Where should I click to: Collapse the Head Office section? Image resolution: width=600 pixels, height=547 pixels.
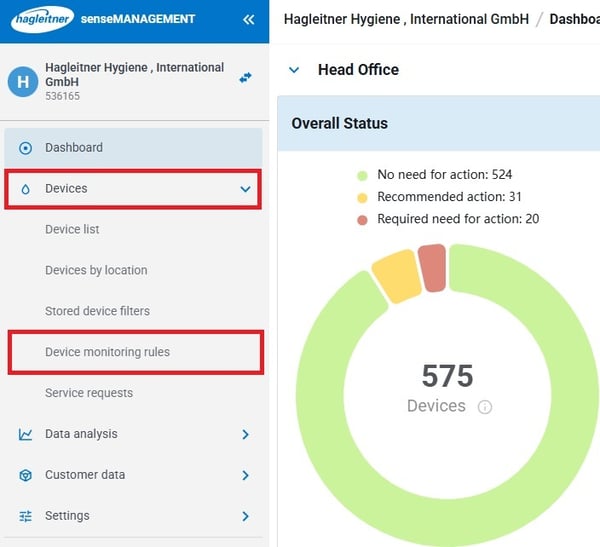[294, 70]
